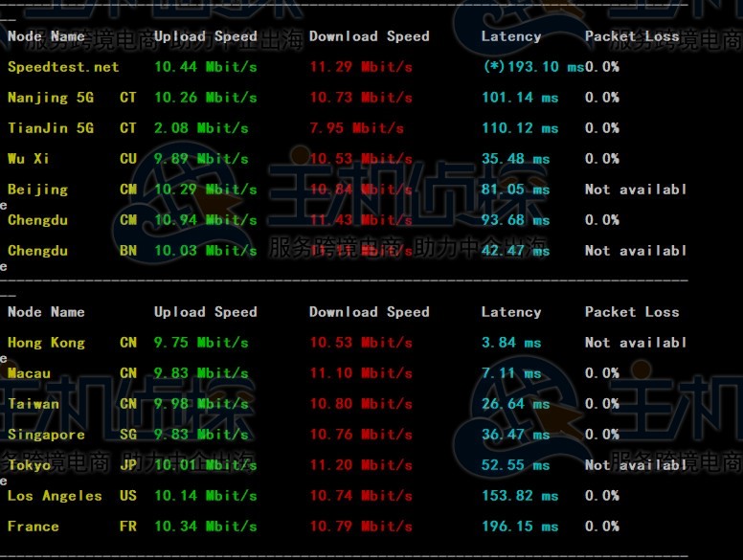Image resolution: width=743 pixels, height=560 pixels.
Task: Select the 10.44 Mbit/s Speedtest.net upload value
Action: (206, 67)
